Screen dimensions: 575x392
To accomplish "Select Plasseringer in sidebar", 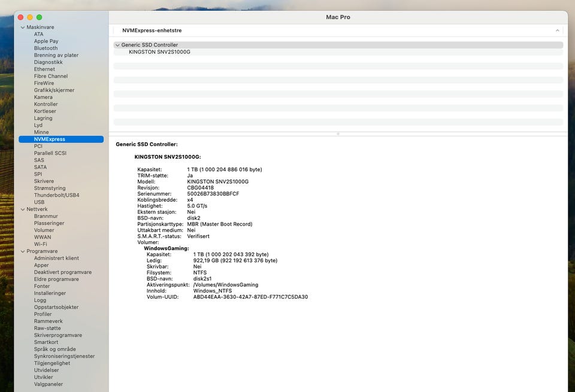I will coord(49,223).
